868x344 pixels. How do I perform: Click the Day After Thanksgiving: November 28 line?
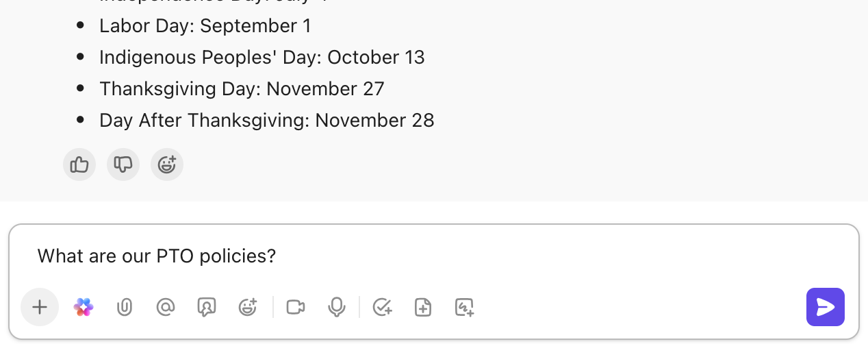point(266,121)
